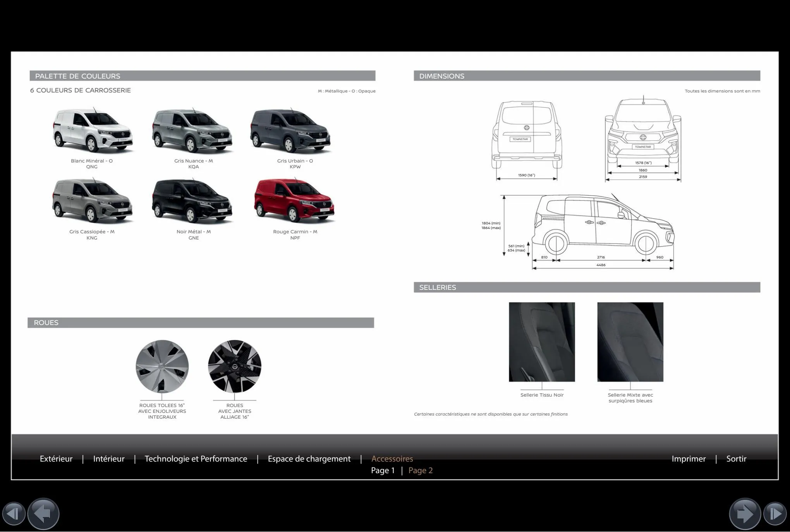Click the 960 front overhang value

click(x=660, y=257)
